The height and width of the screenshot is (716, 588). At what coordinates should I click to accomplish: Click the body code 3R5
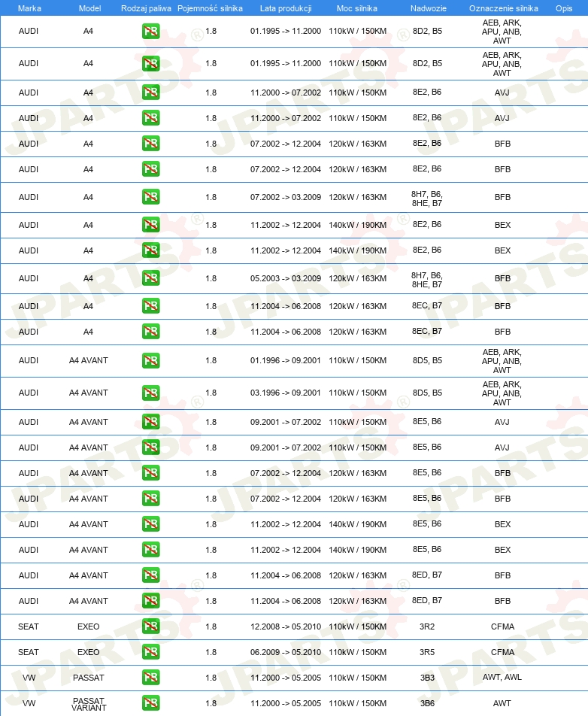(x=427, y=653)
